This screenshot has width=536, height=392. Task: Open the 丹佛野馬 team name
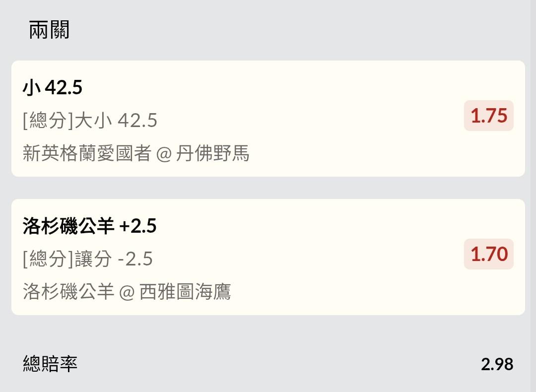coord(212,154)
